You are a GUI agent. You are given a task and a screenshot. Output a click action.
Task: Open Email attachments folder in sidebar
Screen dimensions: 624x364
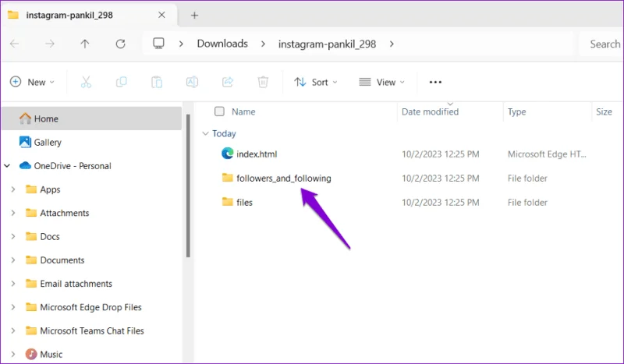click(76, 284)
